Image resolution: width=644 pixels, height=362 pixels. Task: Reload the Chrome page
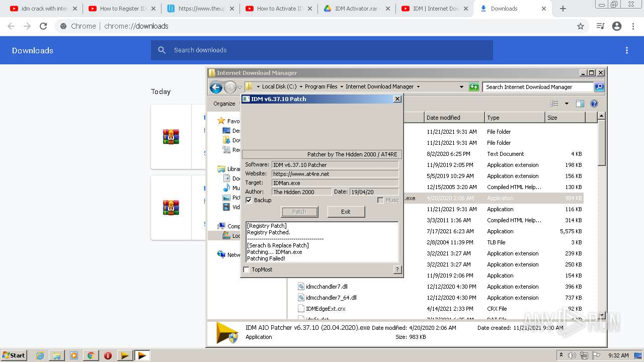pos(43,26)
